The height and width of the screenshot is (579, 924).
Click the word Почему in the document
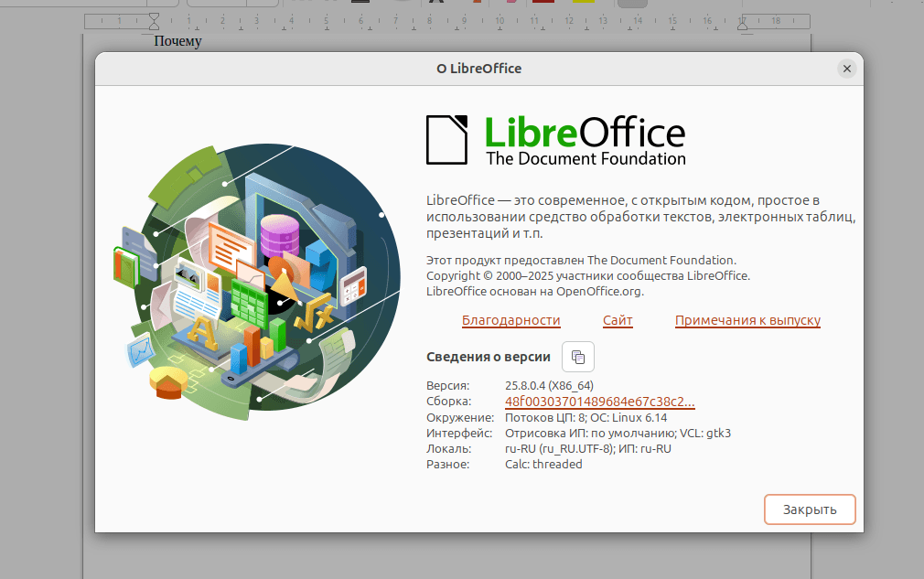[177, 41]
